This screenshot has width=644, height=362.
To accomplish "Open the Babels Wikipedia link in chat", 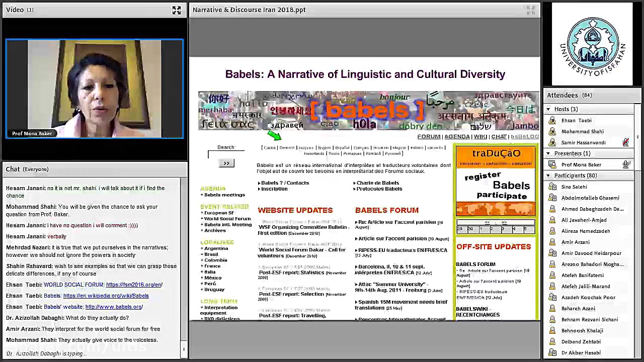I will click(106, 296).
